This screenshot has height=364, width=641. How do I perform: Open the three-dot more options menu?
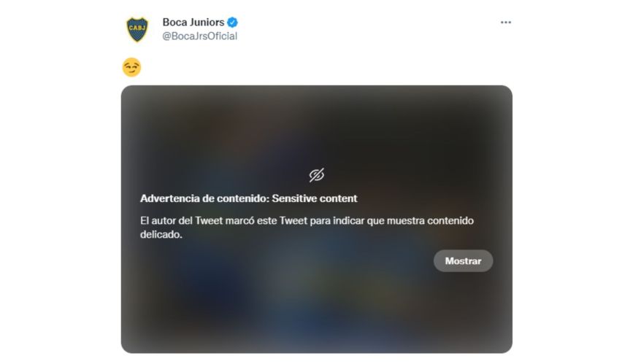click(506, 23)
